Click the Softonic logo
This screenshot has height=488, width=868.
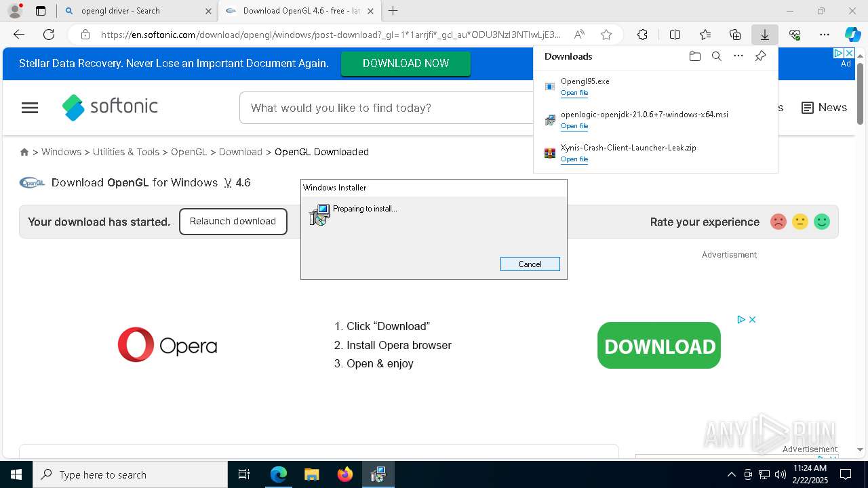(110, 107)
